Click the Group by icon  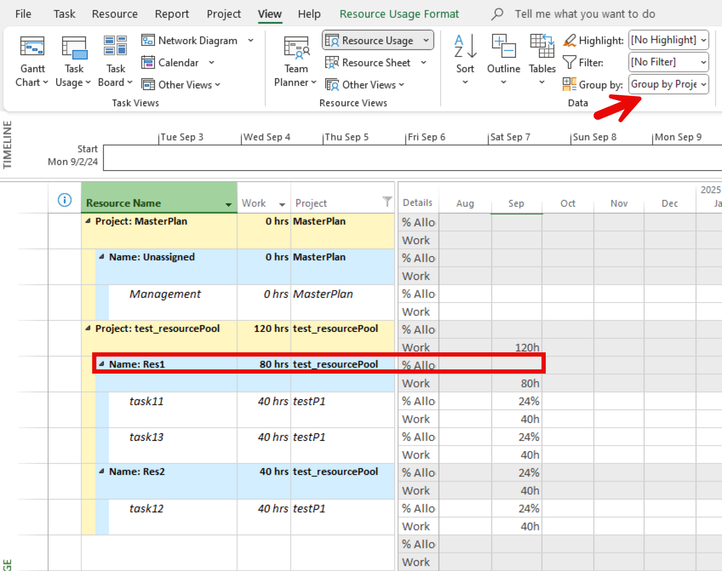click(x=570, y=84)
